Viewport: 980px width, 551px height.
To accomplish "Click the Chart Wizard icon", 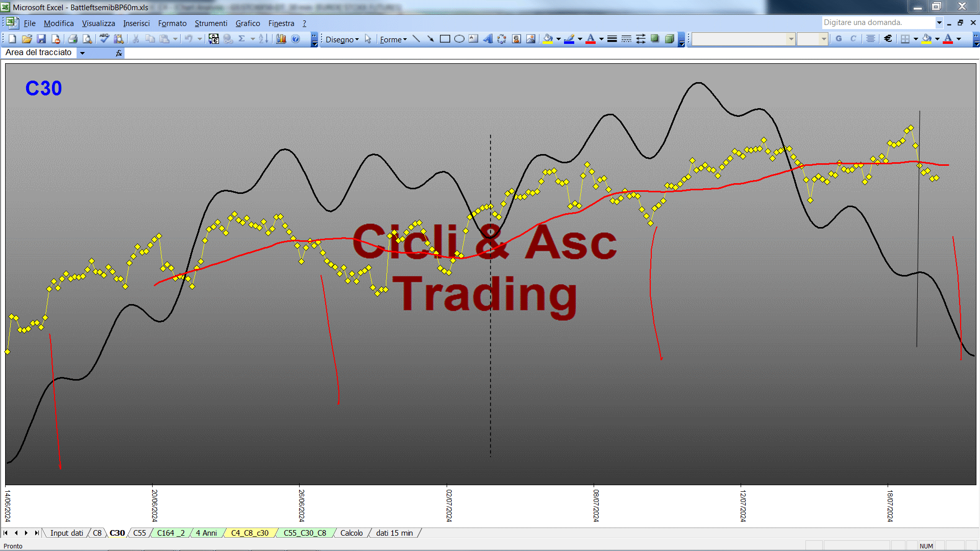I will (x=281, y=39).
